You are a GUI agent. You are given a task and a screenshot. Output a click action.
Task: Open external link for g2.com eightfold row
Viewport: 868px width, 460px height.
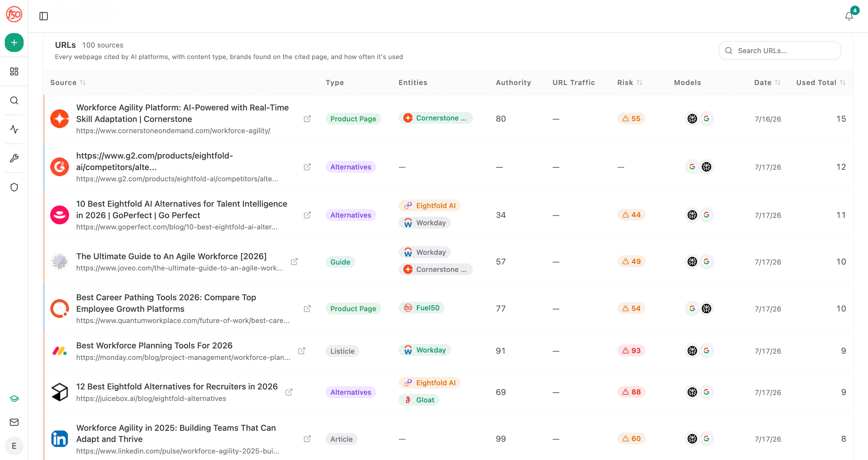[x=307, y=167]
